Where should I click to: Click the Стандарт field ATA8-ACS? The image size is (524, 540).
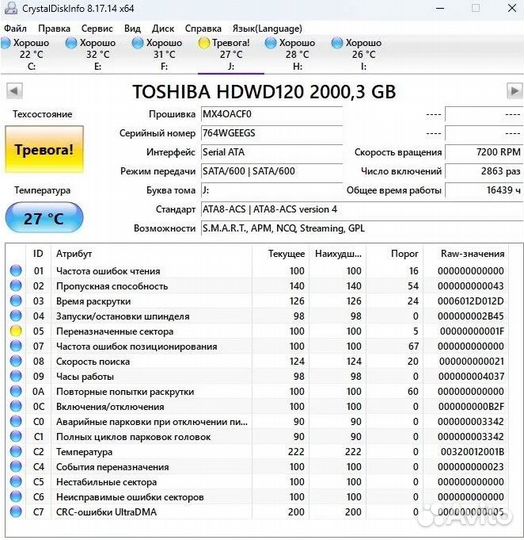362,209
